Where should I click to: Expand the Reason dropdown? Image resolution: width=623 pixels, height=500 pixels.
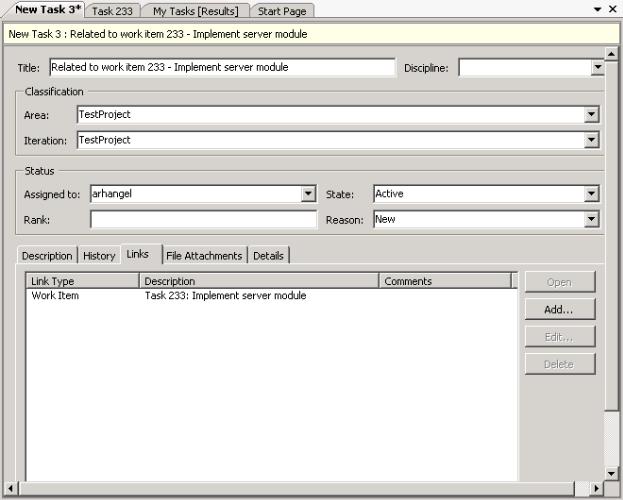[592, 220]
